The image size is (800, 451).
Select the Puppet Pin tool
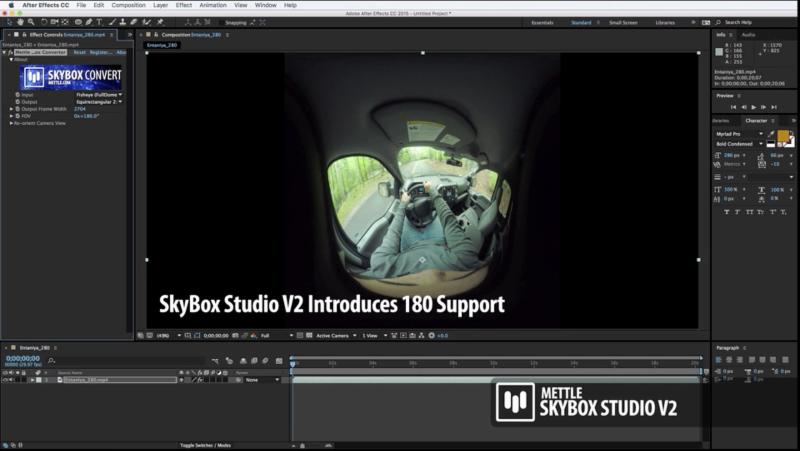160,21
